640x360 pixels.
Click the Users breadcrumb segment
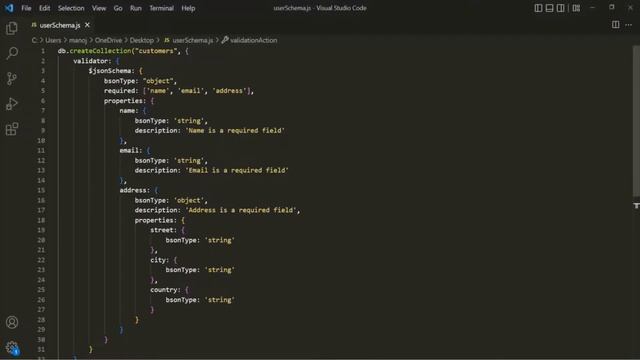click(x=53, y=40)
